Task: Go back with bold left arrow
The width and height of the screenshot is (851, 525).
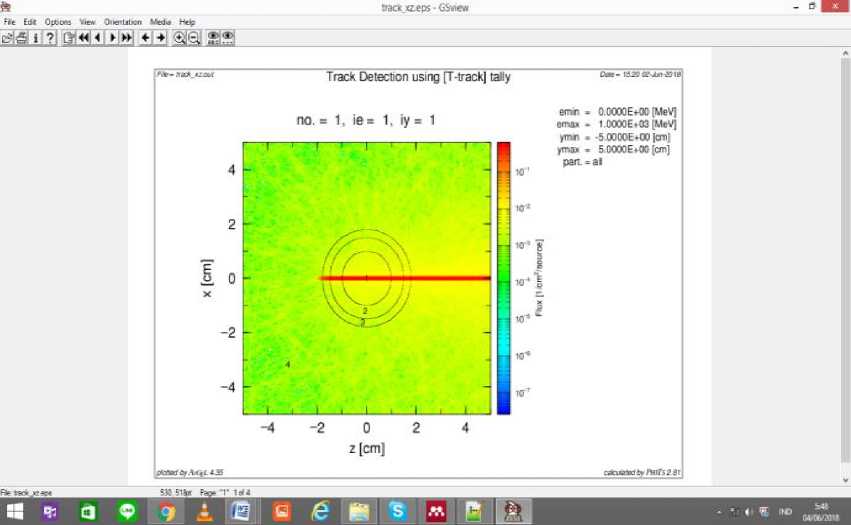Action: click(x=145, y=37)
